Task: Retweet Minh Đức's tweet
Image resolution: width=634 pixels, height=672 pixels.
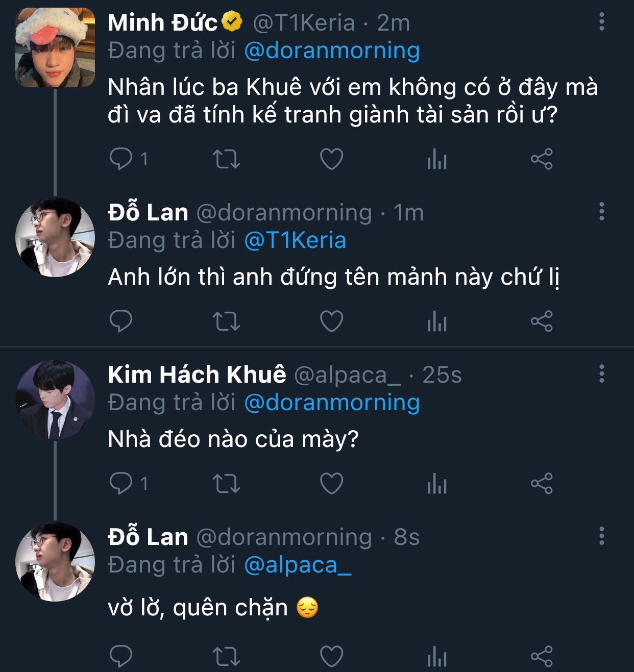Action: click(x=226, y=159)
